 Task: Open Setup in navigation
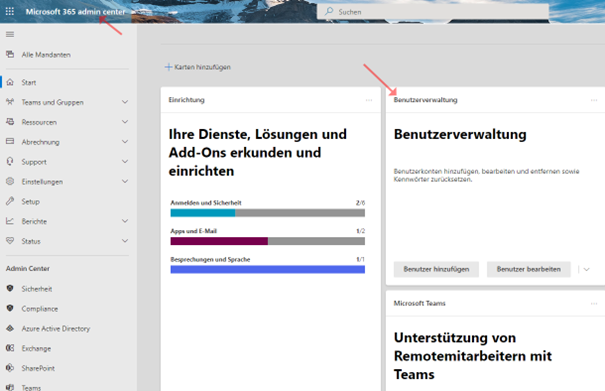click(30, 201)
